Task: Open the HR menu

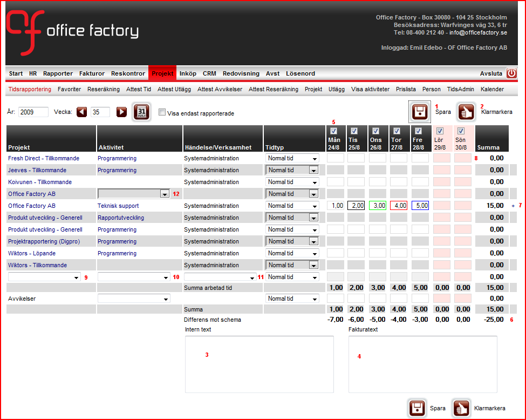Action: (33, 73)
